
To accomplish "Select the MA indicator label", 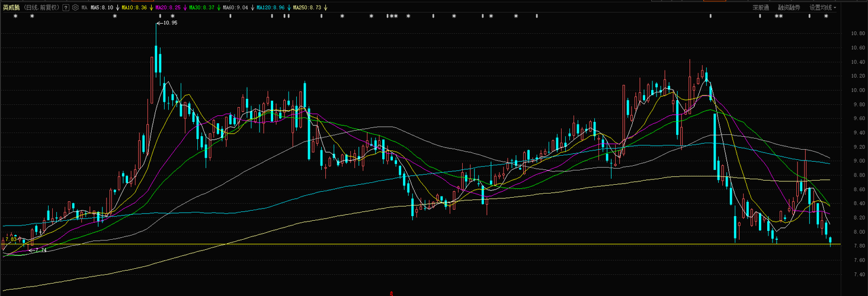I will [85, 8].
